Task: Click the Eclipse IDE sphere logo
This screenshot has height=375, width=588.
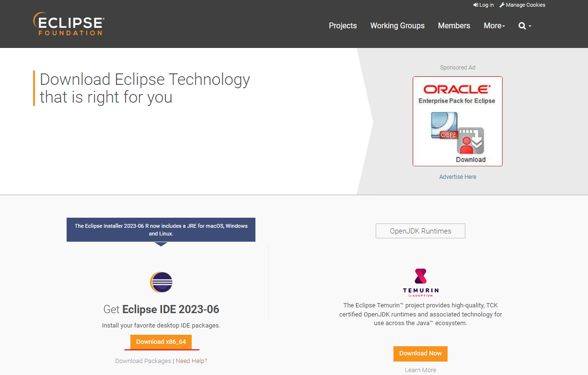Action: pos(161,282)
